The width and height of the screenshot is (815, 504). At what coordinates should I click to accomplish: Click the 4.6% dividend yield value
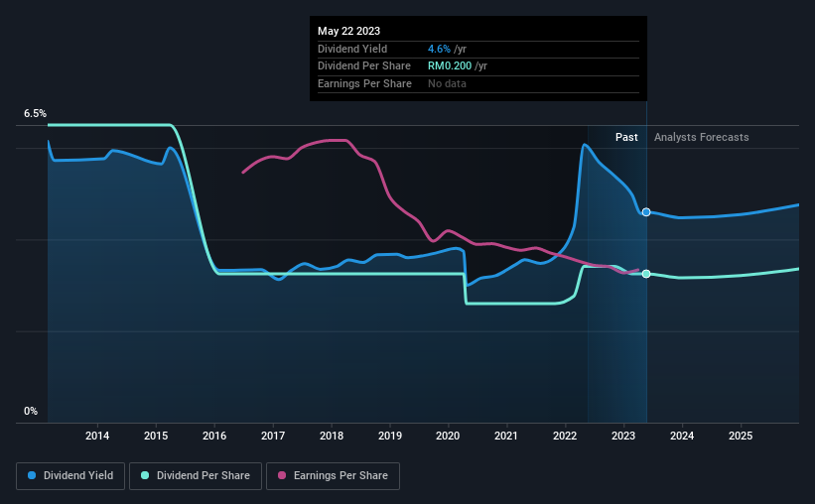point(439,49)
